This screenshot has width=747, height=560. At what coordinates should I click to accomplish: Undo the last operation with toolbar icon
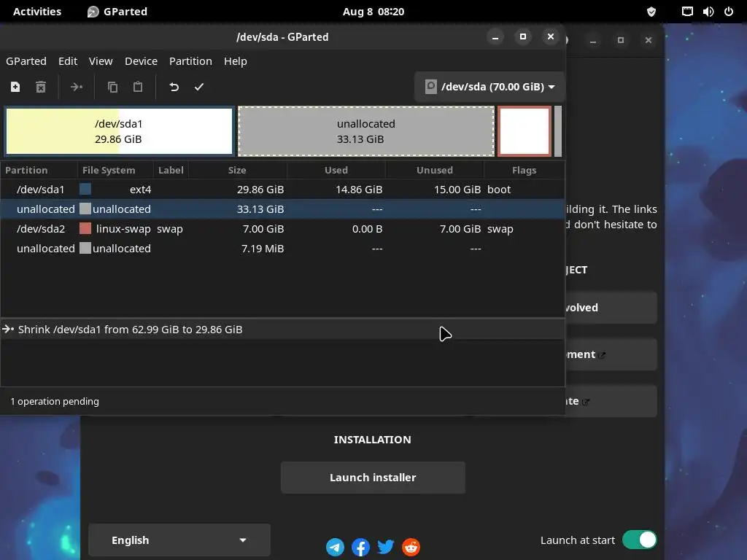pyautogui.click(x=174, y=87)
